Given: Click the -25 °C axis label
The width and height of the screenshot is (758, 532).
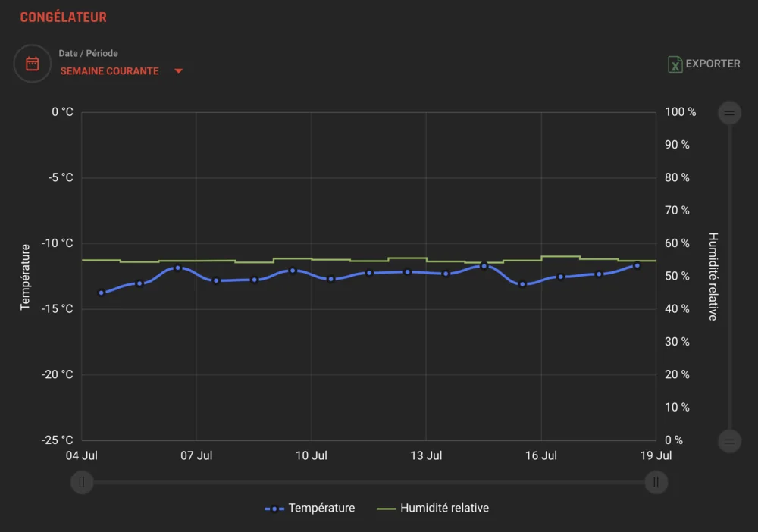Looking at the screenshot, I should (57, 440).
